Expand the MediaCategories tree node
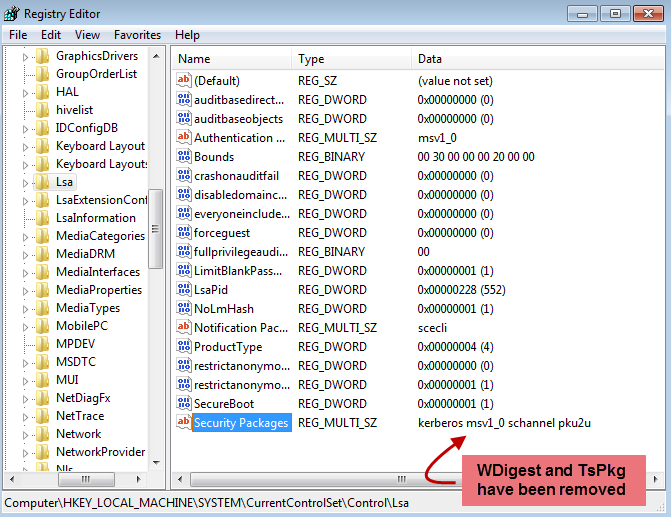This screenshot has height=517, width=671. (x=26, y=236)
